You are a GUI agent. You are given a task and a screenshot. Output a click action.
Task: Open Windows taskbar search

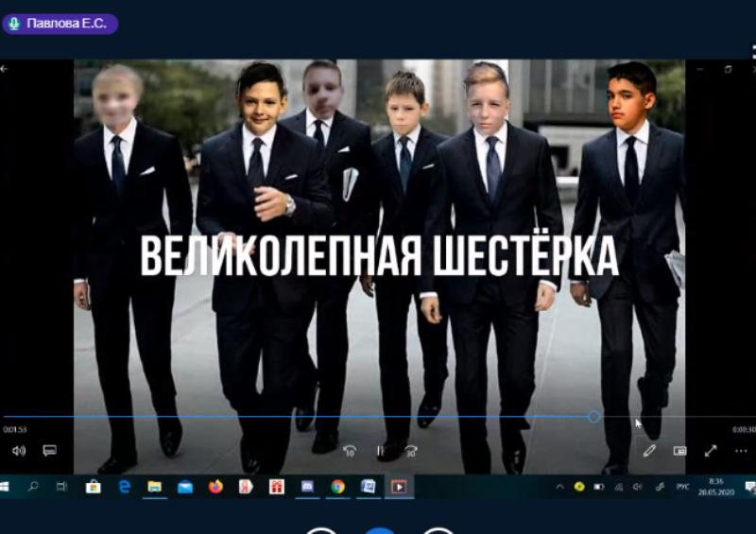coord(33,487)
